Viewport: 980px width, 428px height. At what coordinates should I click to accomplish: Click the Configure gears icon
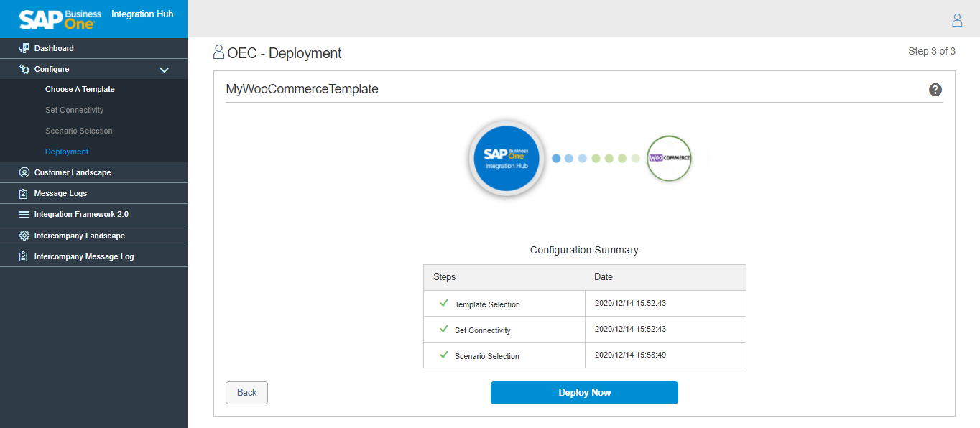click(x=24, y=69)
